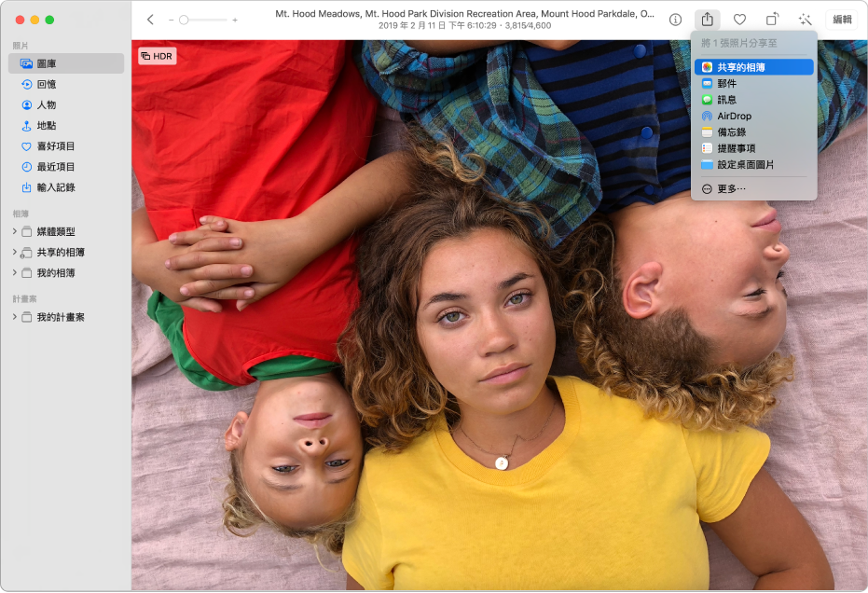
Task: Choose 備忘錄 in the share menu
Action: pos(754,132)
